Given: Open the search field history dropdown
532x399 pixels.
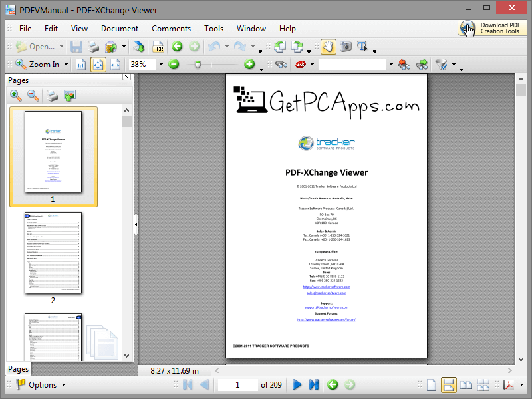Looking at the screenshot, I should 391,64.
